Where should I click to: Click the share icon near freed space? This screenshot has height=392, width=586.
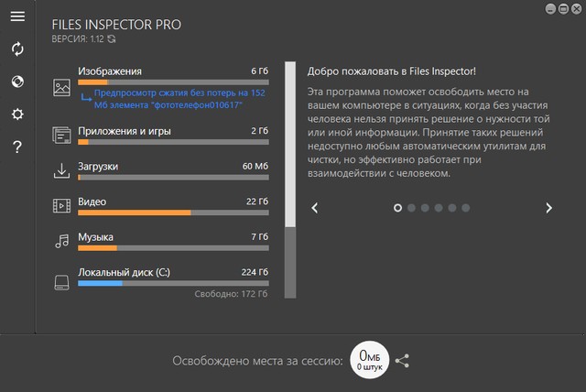(x=402, y=361)
